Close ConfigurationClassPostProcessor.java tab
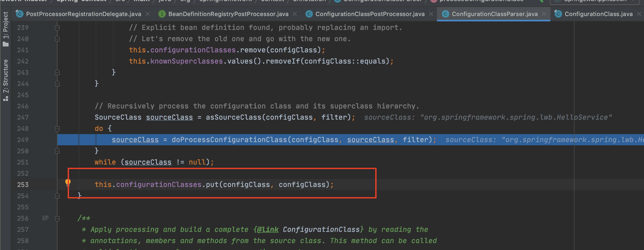 [x=431, y=14]
